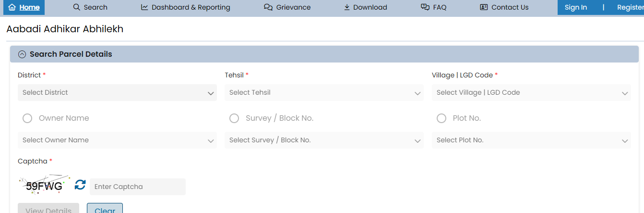Click the Download arrow icon
Screen dimensions: 644x213
pyautogui.click(x=347, y=7)
